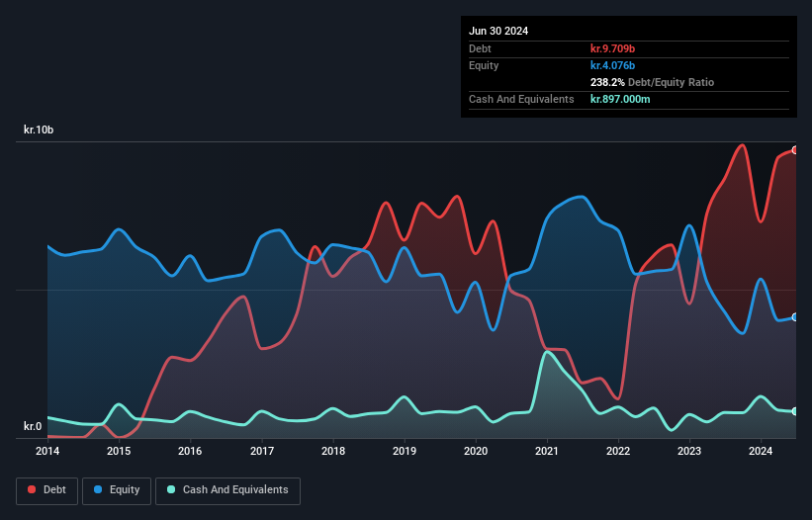Image resolution: width=812 pixels, height=520 pixels.
Task: Select the teal Cash endpoint marker on chart
Action: (x=795, y=411)
